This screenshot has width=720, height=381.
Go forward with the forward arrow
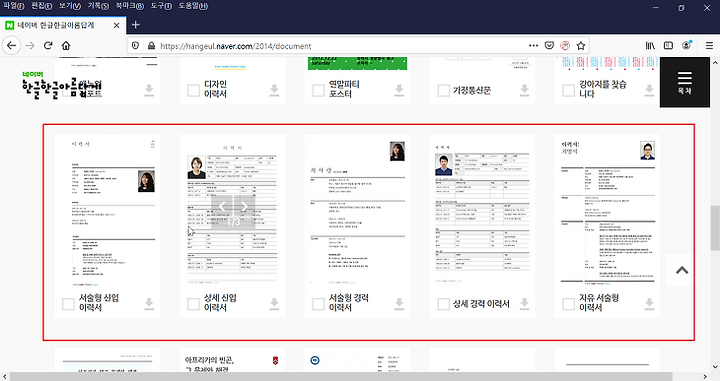coord(30,45)
